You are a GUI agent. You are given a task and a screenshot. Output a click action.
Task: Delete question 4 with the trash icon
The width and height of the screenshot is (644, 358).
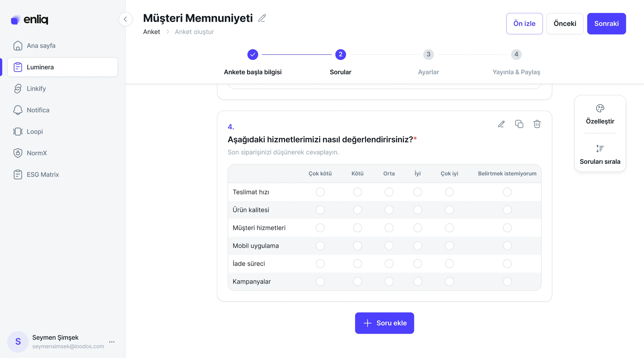pos(537,124)
